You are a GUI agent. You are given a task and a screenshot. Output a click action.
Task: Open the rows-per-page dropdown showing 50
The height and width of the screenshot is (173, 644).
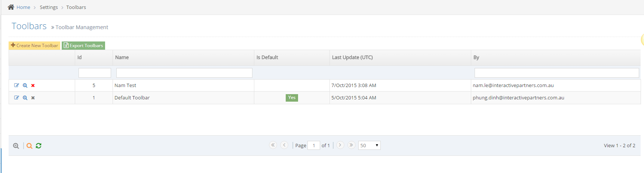[x=369, y=145]
